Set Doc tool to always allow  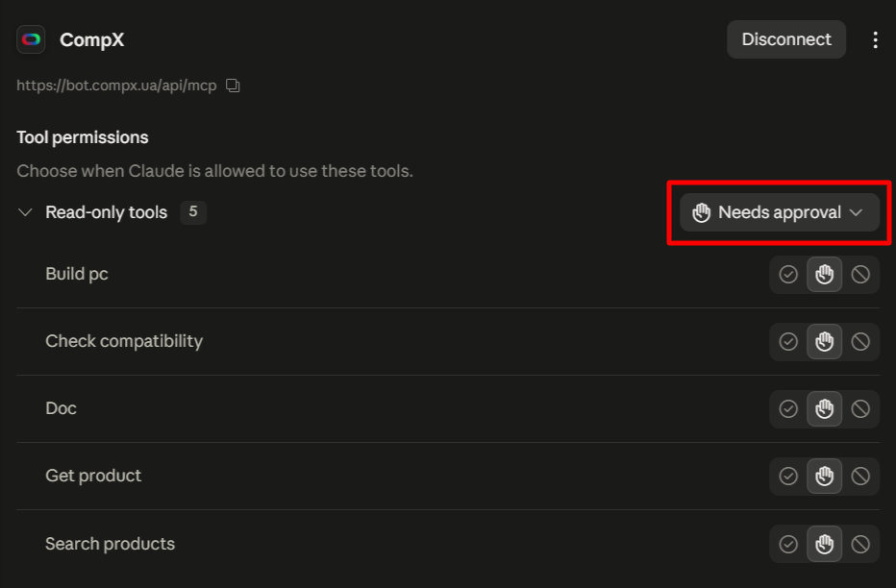point(788,408)
